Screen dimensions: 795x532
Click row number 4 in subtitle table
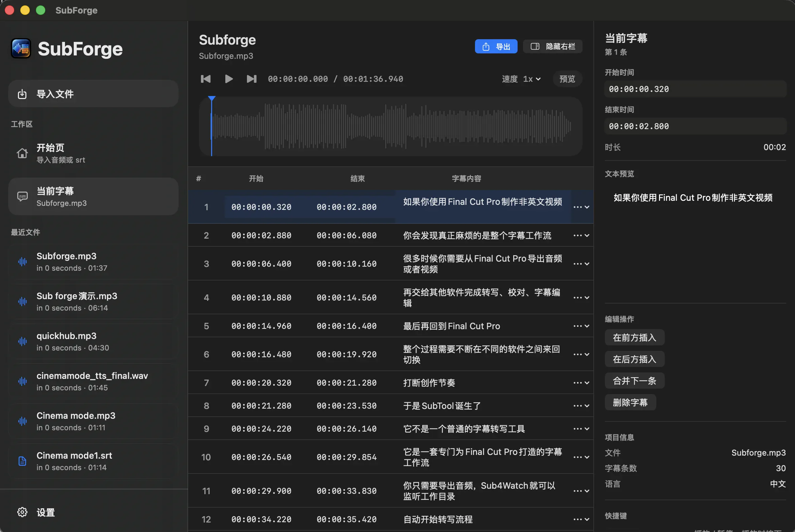[206, 297]
